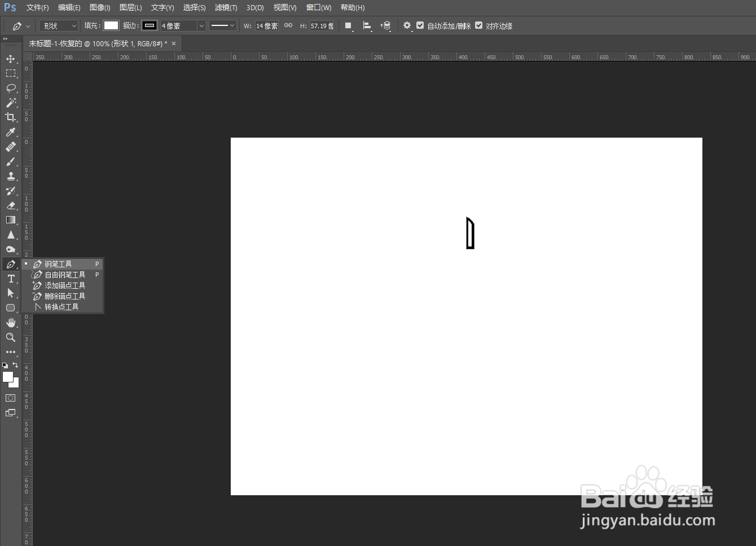The width and height of the screenshot is (756, 546).
Task: Open the gear pen options menu
Action: (x=407, y=26)
